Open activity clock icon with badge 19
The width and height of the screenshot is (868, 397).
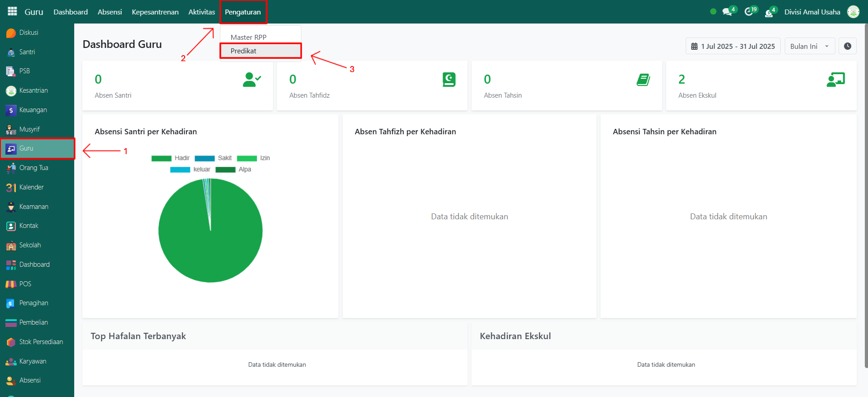tap(749, 12)
